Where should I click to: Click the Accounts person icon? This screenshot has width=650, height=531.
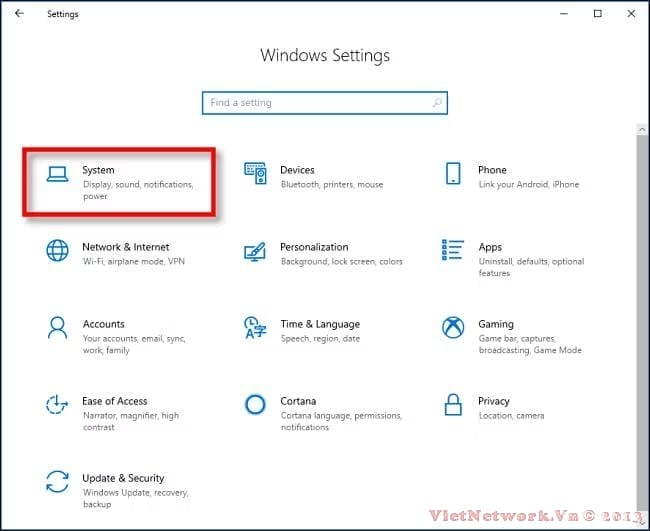(x=58, y=327)
